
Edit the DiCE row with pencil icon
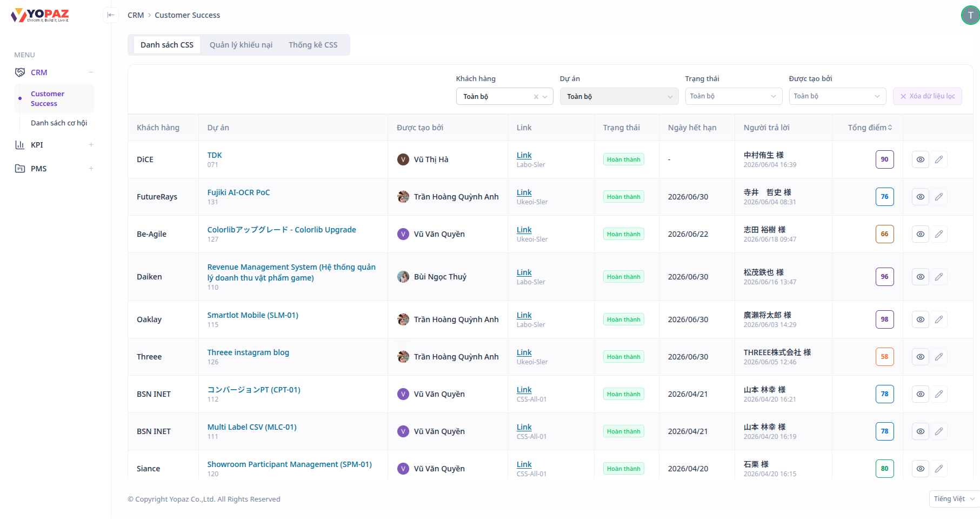pos(939,159)
